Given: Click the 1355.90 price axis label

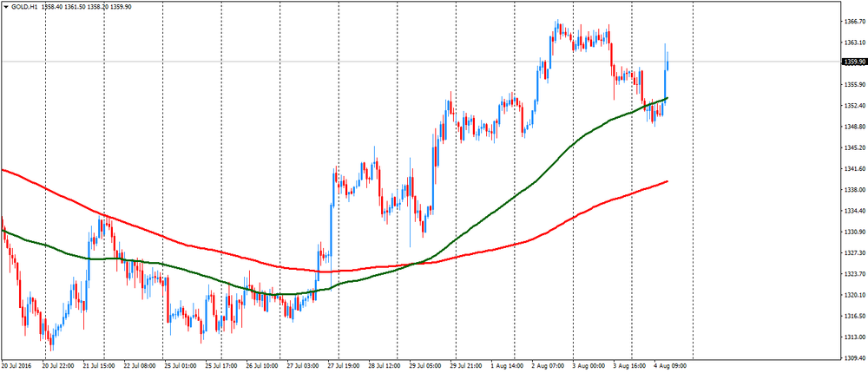Looking at the screenshot, I should [x=855, y=85].
